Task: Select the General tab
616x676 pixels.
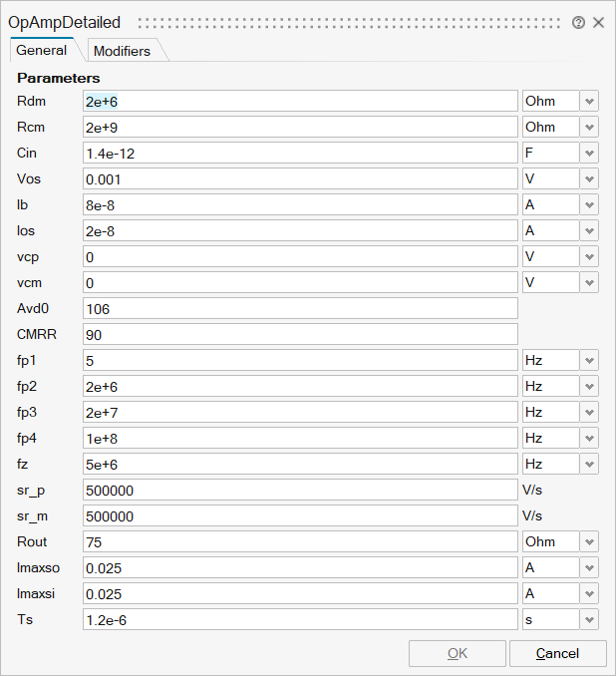Action: point(42,50)
